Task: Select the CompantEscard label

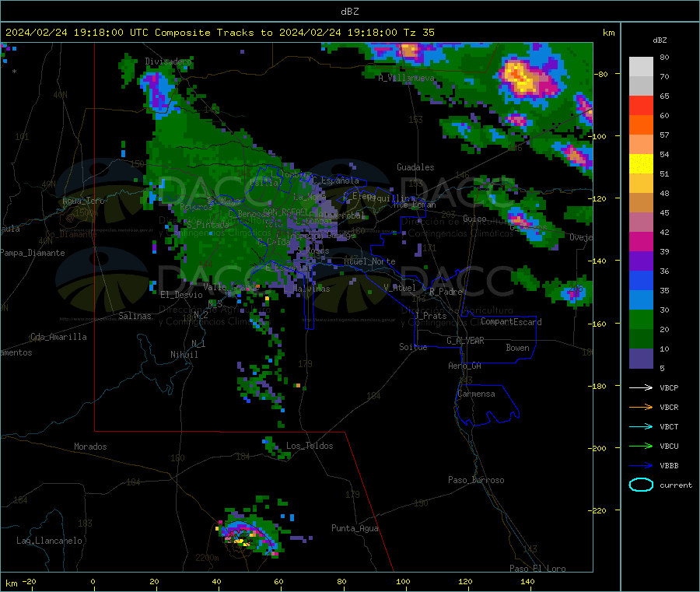Action: (x=511, y=321)
